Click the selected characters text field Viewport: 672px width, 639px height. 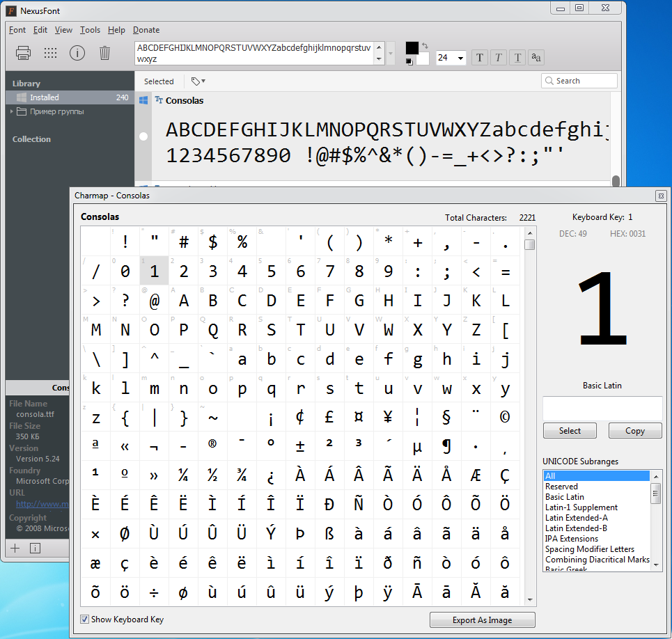602,408
